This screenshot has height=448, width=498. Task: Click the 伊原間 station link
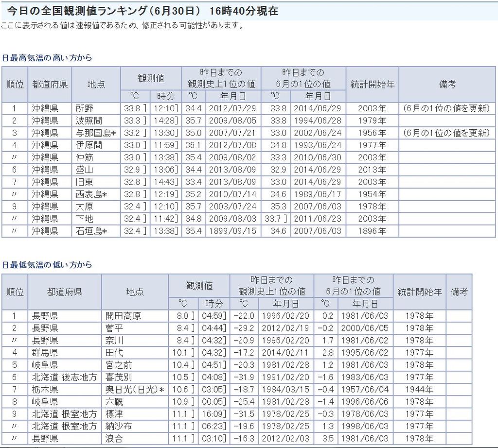89,145
